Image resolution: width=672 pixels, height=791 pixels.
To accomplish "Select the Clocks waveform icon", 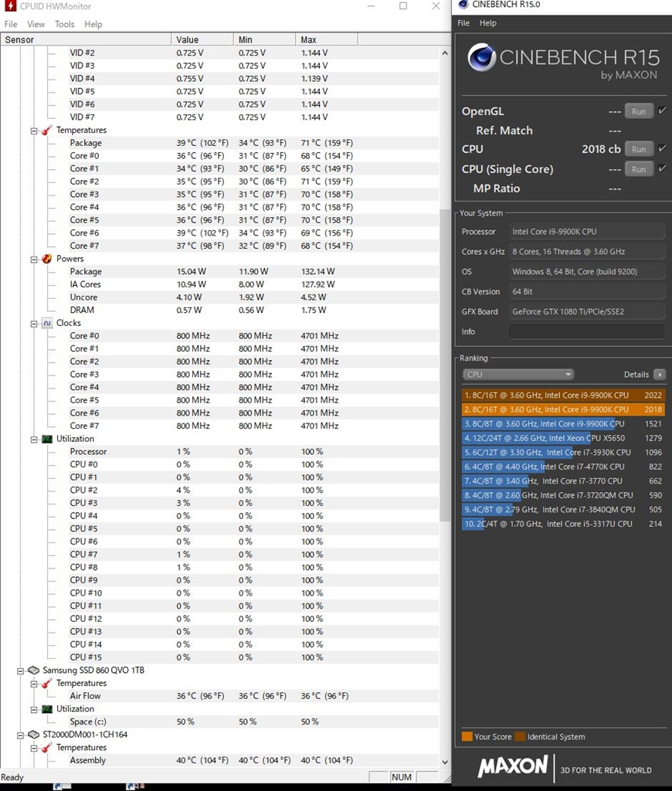I will [47, 323].
